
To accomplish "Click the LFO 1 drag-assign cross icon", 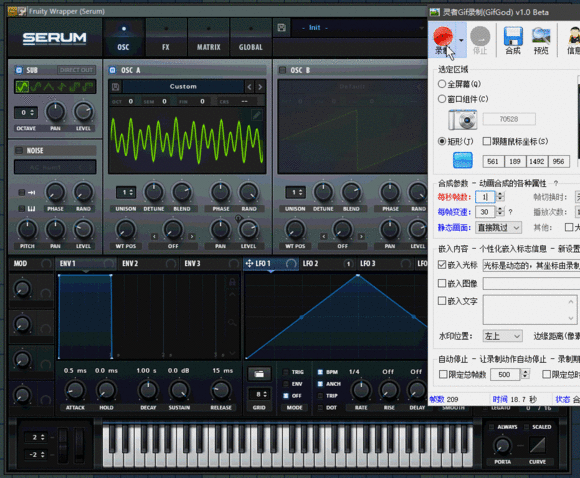I will [249, 263].
